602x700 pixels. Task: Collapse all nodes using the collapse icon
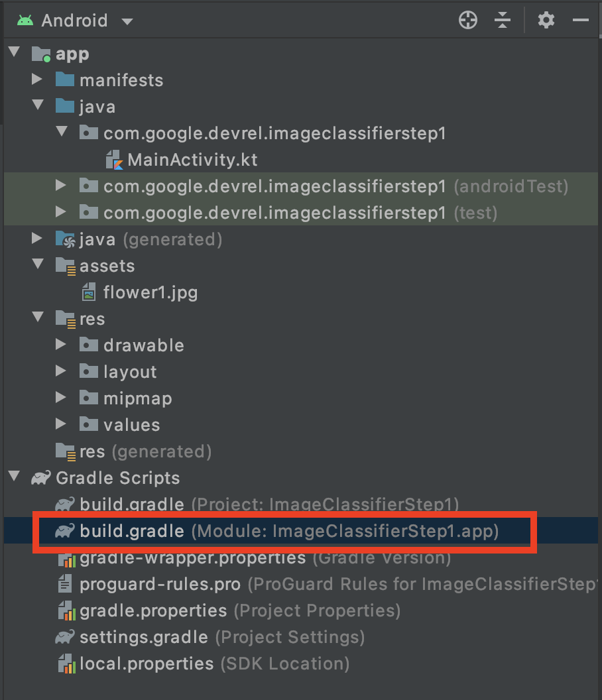(502, 20)
